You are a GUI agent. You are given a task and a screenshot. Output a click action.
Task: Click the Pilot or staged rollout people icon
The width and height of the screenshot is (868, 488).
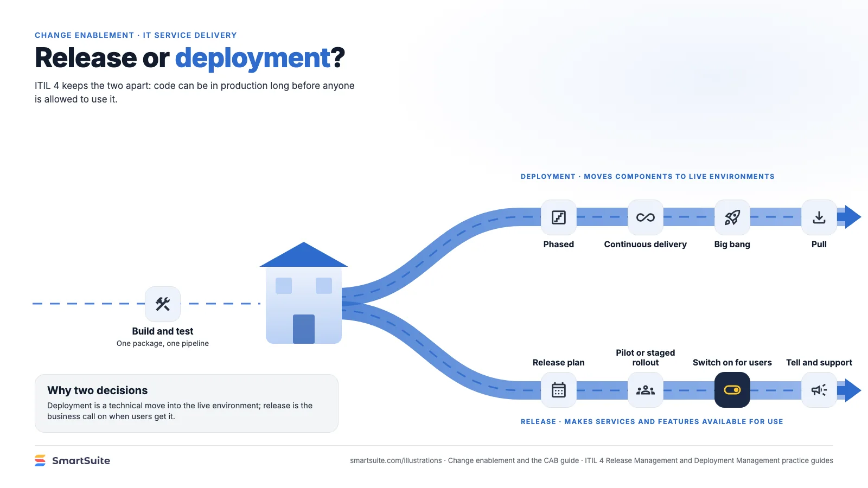tap(646, 390)
